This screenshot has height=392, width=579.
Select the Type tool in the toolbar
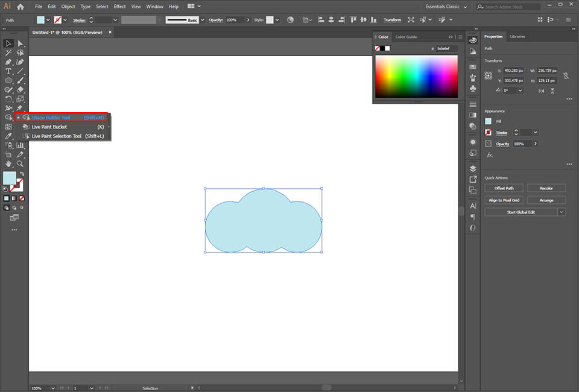pyautogui.click(x=8, y=71)
